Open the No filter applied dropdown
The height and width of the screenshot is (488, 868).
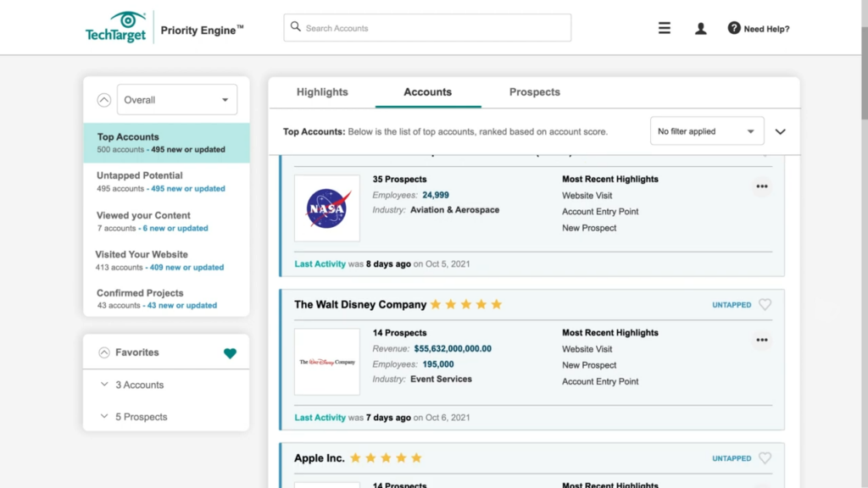point(707,130)
